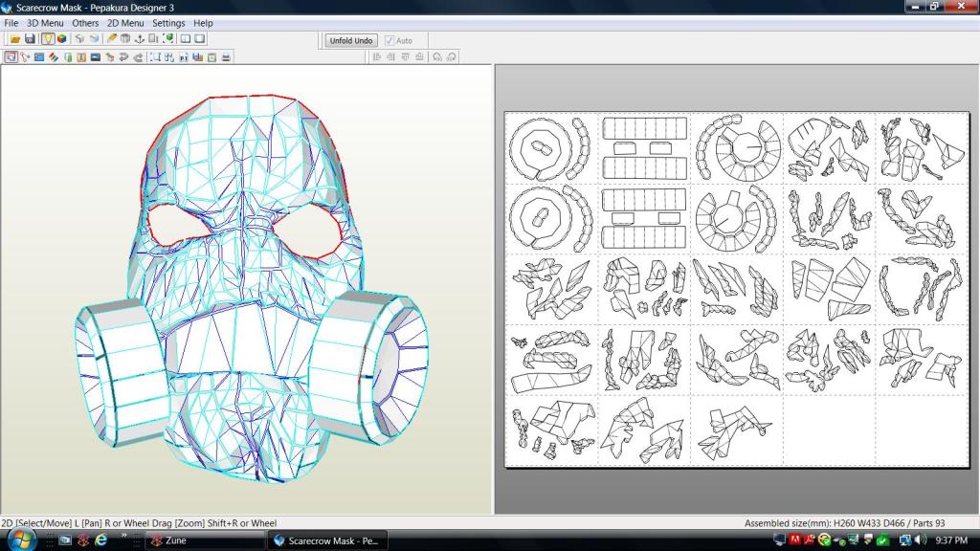The image size is (980, 551).
Task: Open the File menu
Action: [11, 23]
